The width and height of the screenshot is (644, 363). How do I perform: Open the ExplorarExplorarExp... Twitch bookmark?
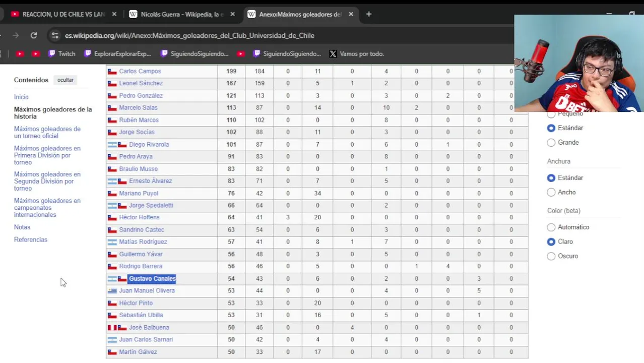117,54
